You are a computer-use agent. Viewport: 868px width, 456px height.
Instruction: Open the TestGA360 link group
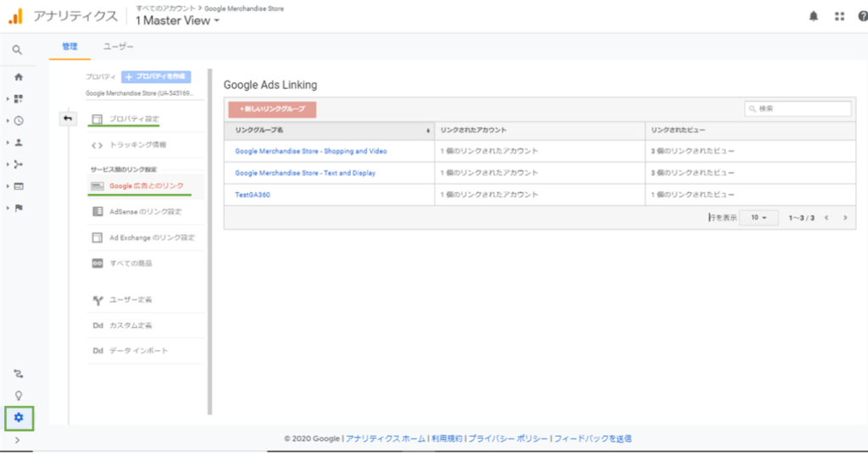(x=253, y=195)
